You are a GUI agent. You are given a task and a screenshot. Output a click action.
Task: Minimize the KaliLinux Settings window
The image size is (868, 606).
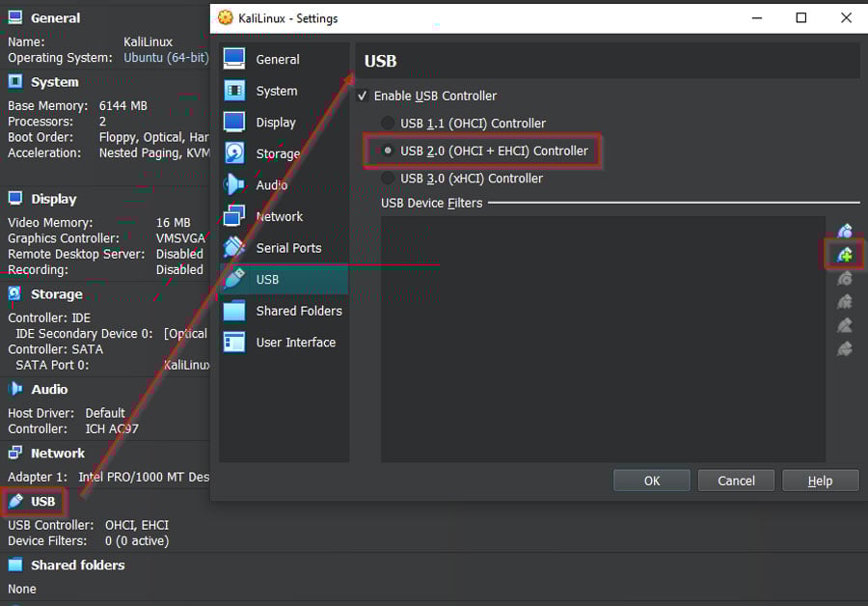[757, 17]
